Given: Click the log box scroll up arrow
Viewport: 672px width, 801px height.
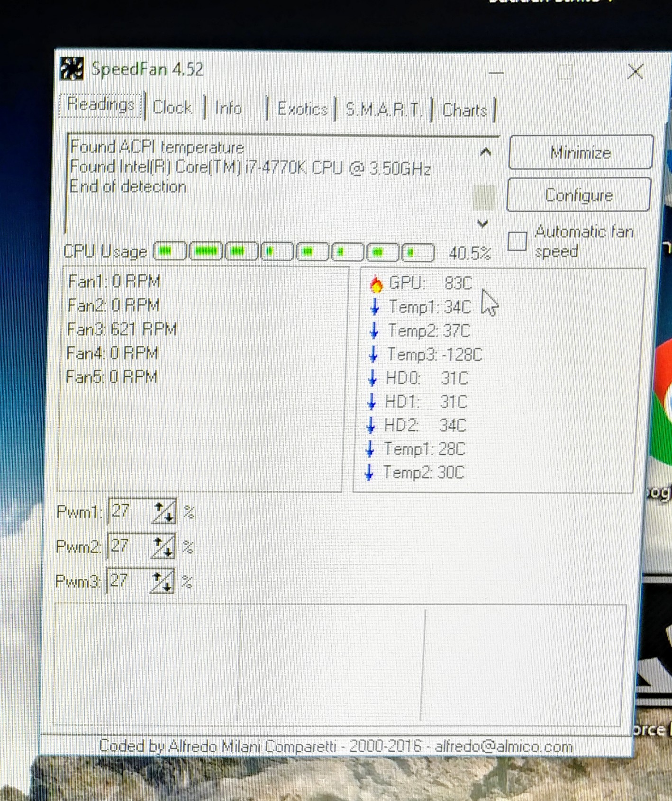Looking at the screenshot, I should click(x=485, y=152).
